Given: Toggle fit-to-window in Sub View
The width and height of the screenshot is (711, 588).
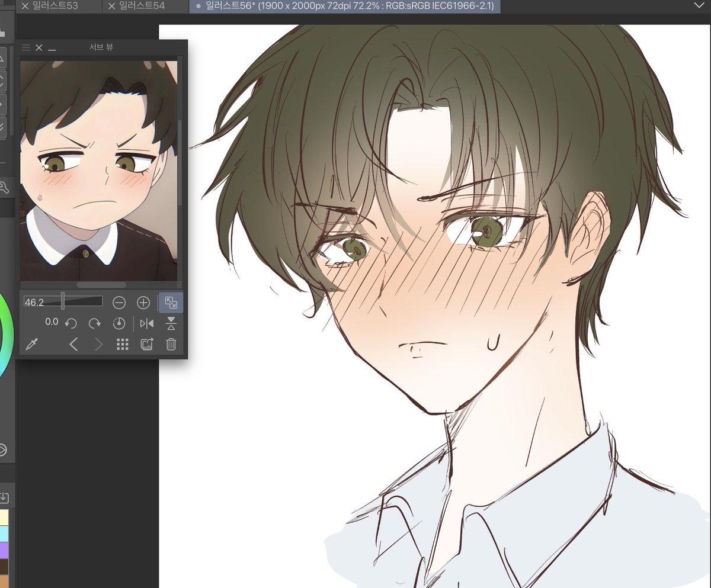Looking at the screenshot, I should click(171, 303).
